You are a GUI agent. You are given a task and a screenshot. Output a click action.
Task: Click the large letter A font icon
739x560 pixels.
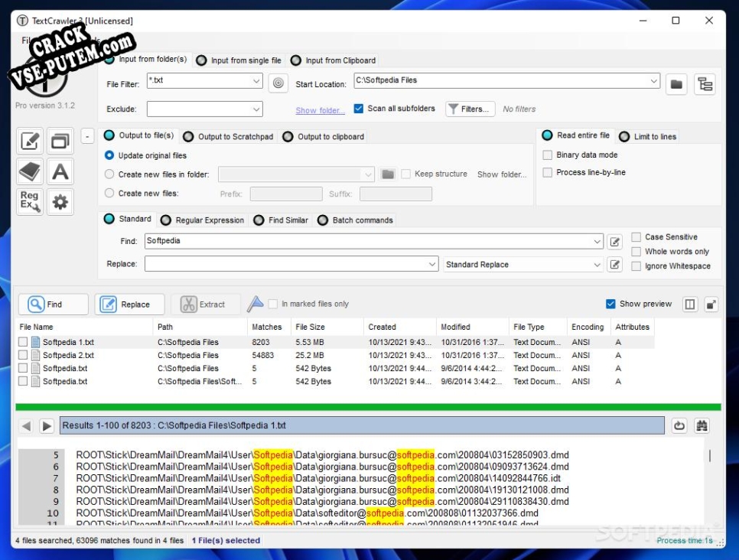click(60, 171)
